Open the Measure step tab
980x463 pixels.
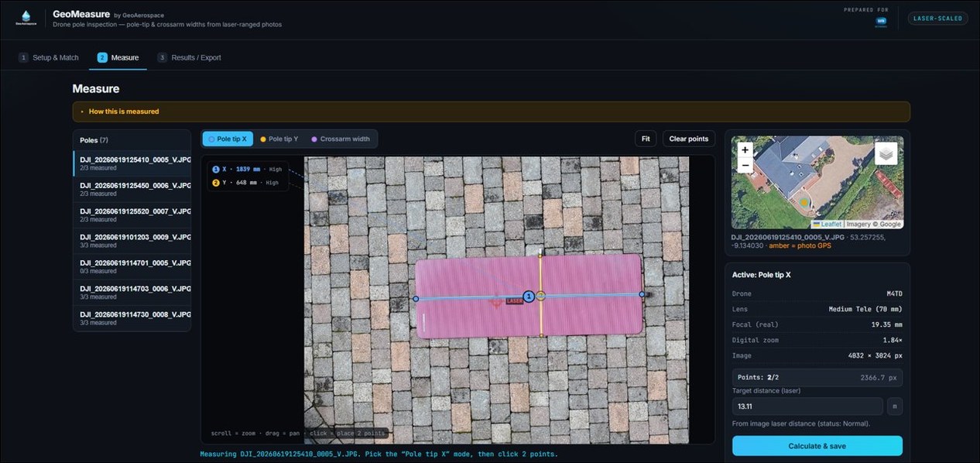[x=118, y=57]
